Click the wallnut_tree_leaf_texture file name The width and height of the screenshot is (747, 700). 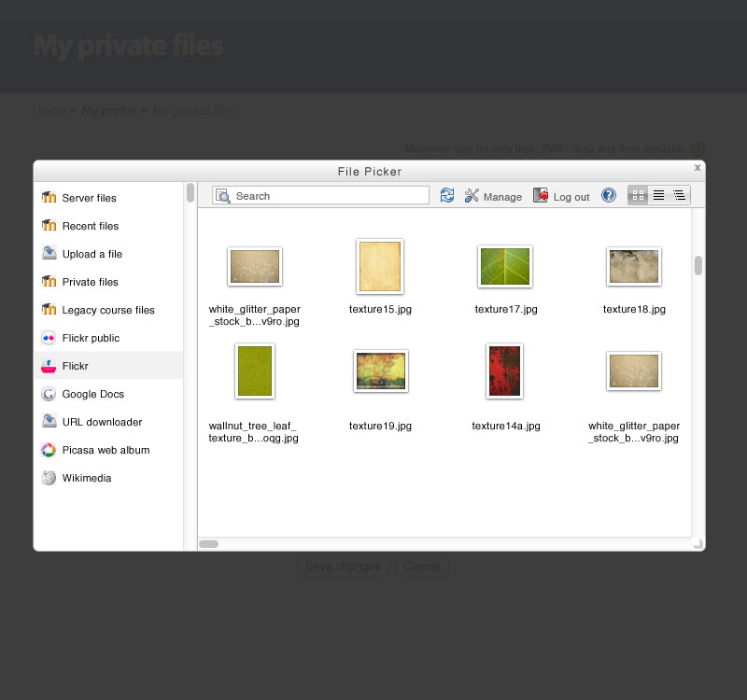click(253, 432)
